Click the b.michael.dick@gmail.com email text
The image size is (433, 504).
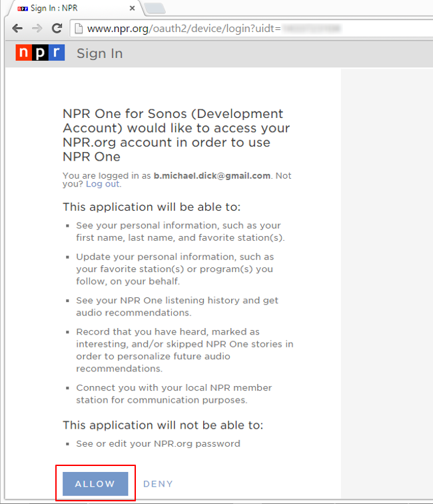[x=212, y=176]
